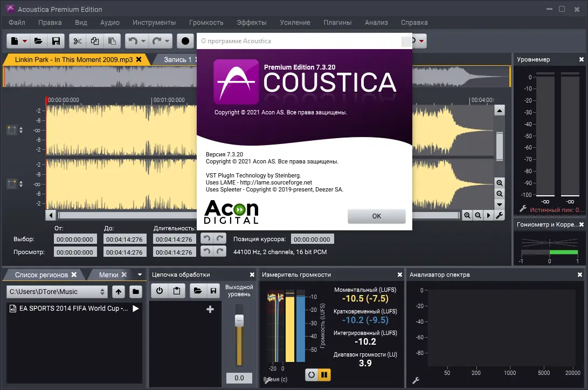This screenshot has height=390, width=588.
Task: Click the up-arrow to go to parent folder
Action: 118,291
